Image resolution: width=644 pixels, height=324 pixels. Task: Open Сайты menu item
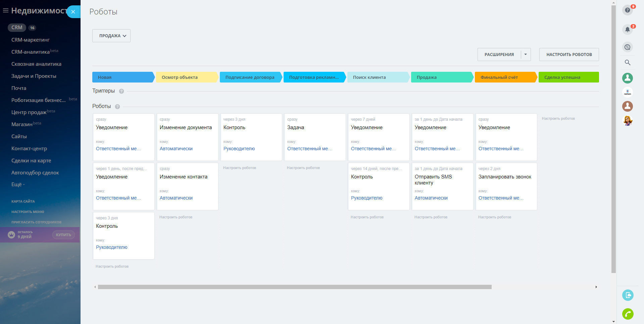point(19,137)
